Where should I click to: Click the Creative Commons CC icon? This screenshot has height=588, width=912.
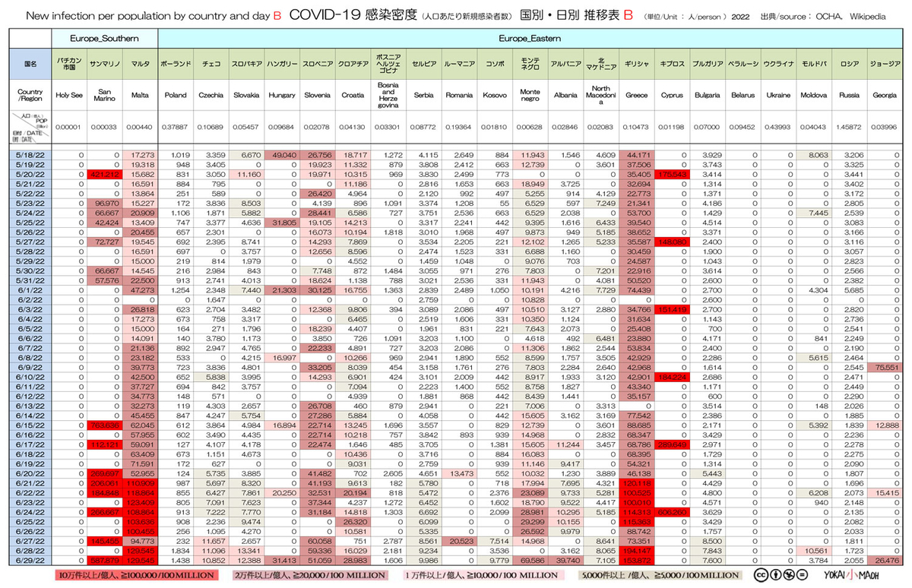pyautogui.click(x=762, y=575)
